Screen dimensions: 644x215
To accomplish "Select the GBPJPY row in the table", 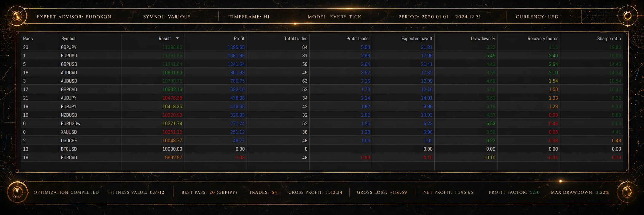I will (69, 47).
